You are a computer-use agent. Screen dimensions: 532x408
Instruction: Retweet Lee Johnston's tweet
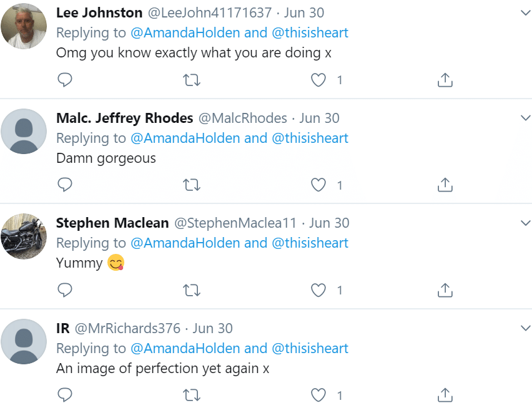192,80
